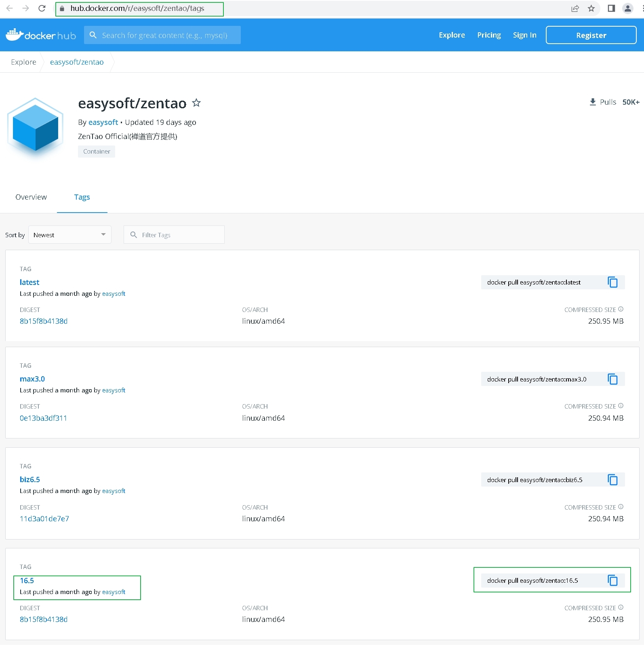Click the Container category chip
This screenshot has height=647, width=644.
[x=97, y=152]
